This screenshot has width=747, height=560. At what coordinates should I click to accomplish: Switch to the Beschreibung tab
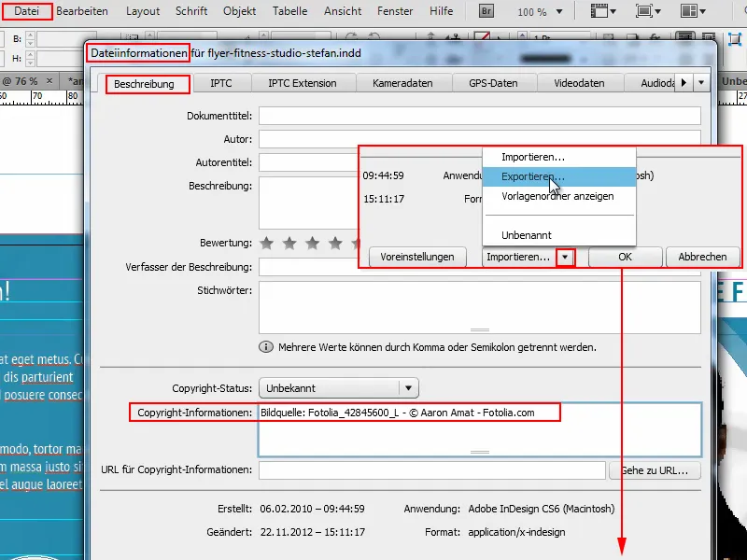point(144,84)
